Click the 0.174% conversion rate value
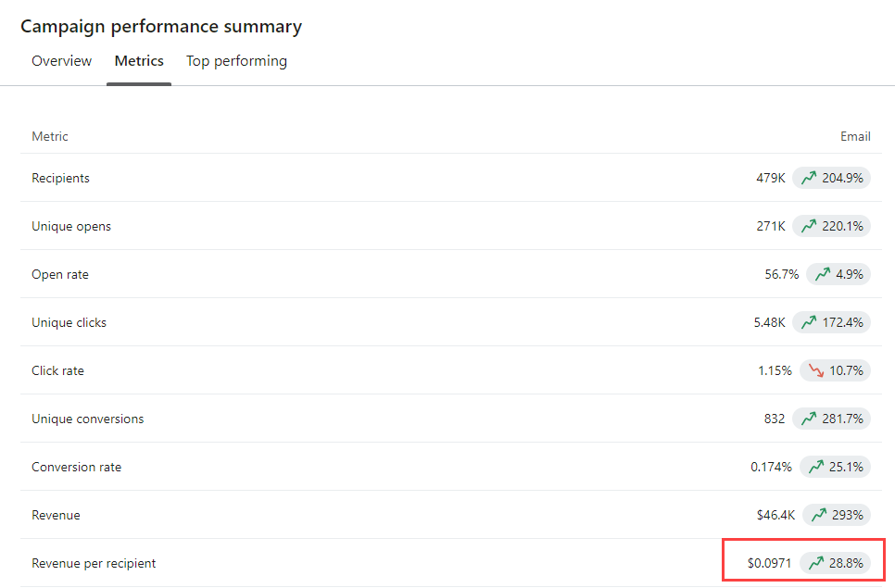This screenshot has height=588, width=895. (x=771, y=467)
